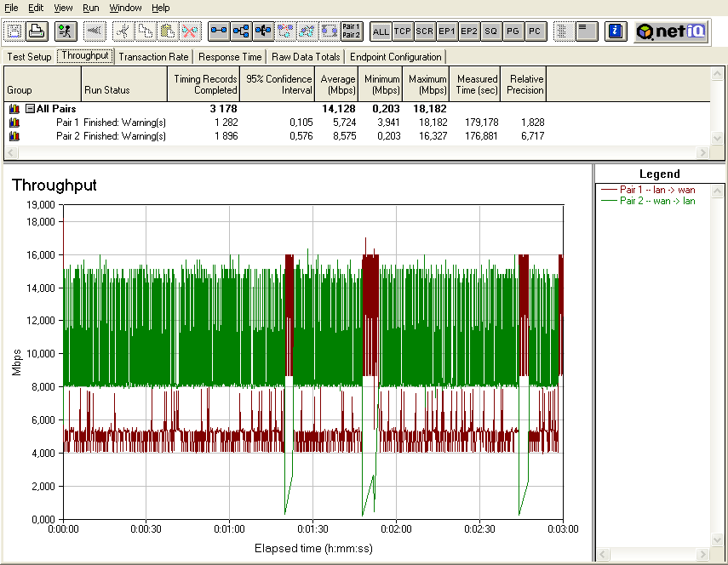Click the Pair 1 Pair 2 toolbar button
This screenshot has height=565, width=728.
click(351, 31)
